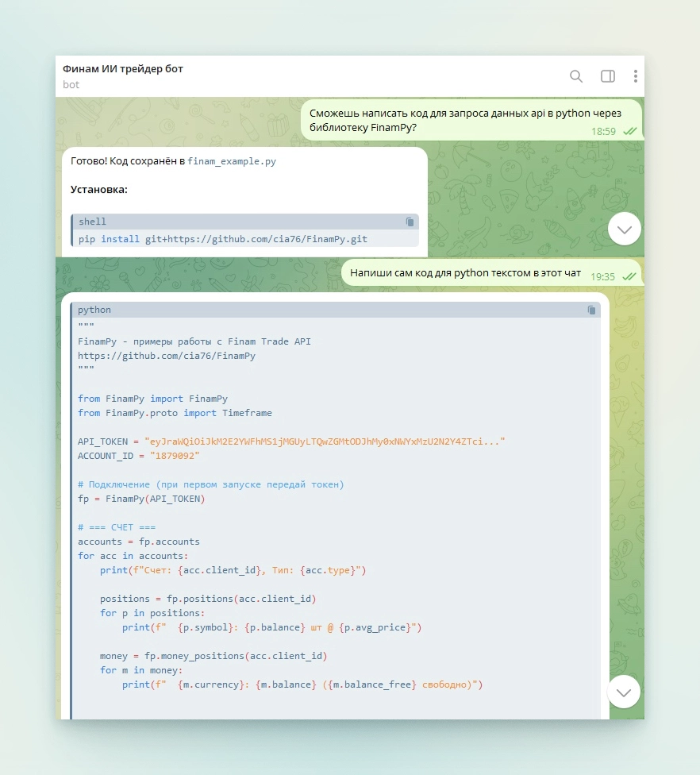Click the 'for p in positions:' line
This screenshot has height=775, width=700.
pyautogui.click(x=152, y=613)
